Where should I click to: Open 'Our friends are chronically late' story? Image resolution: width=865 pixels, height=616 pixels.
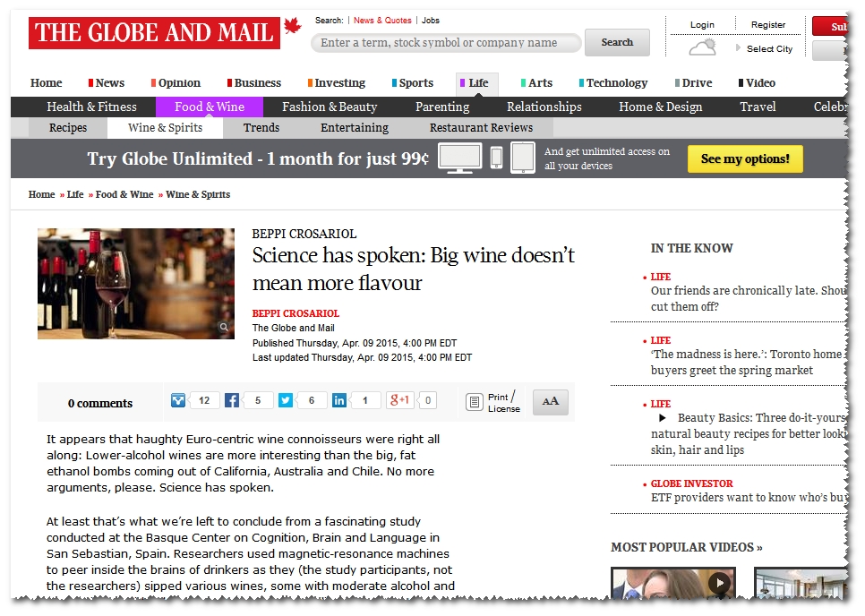click(749, 298)
